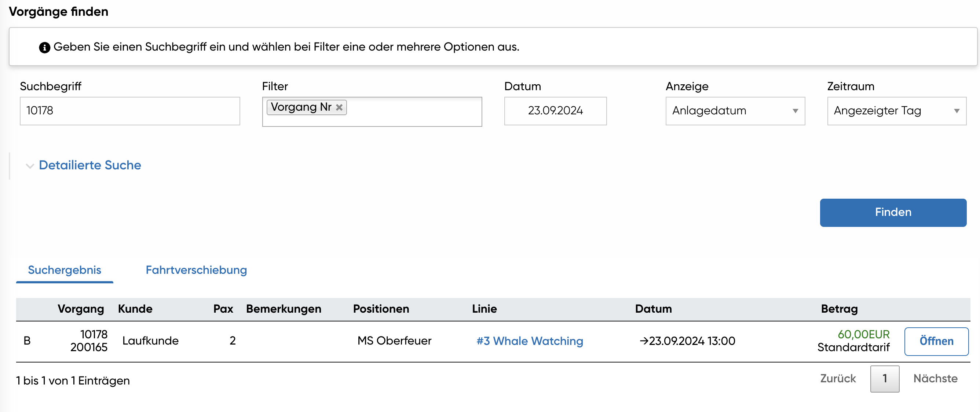Image resolution: width=980 pixels, height=412 pixels.
Task: Click the →23.09.2024 13:00 date cell
Action: [x=687, y=341]
